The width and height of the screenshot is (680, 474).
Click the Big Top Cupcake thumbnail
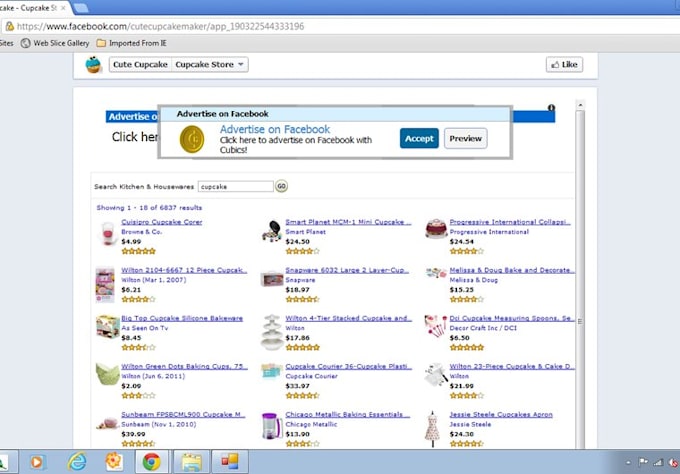108,327
